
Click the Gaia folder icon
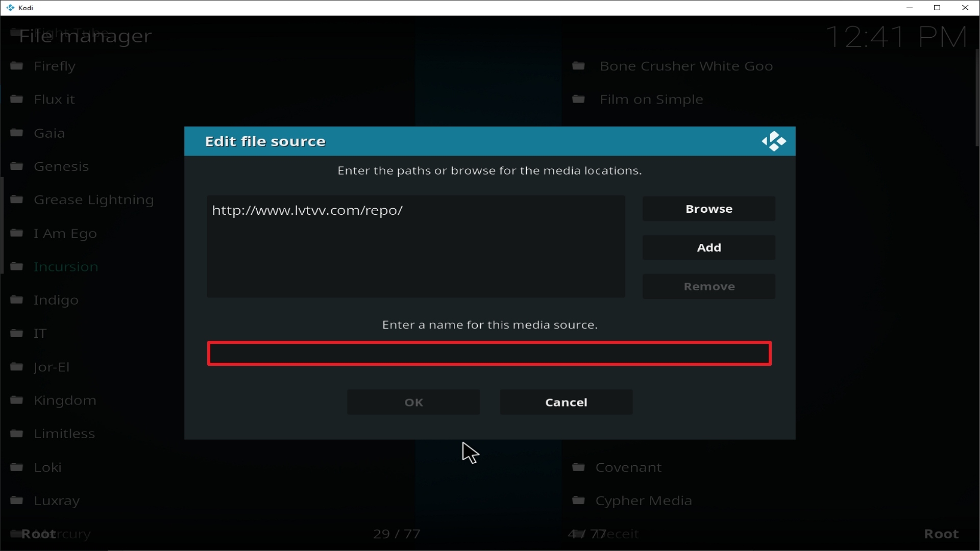click(17, 133)
